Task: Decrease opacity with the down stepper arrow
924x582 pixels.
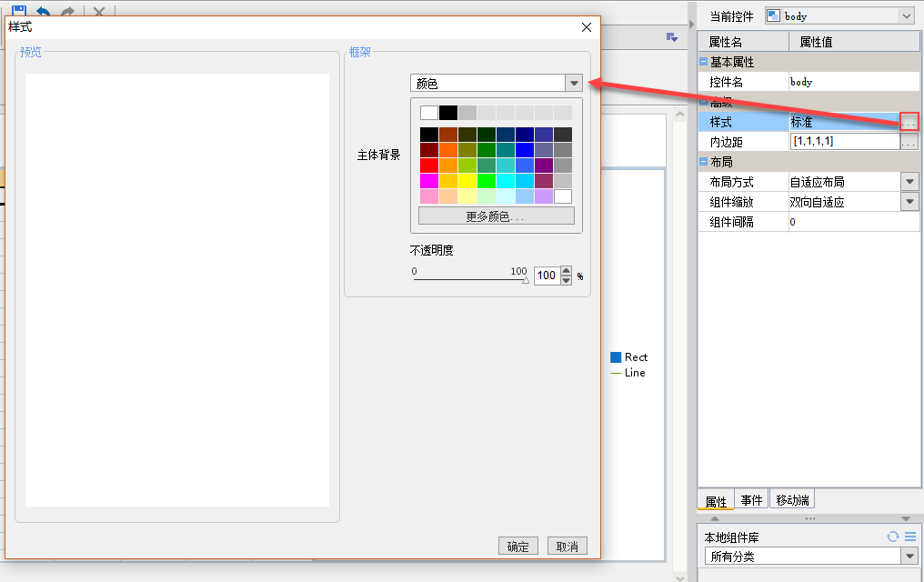Action: [x=566, y=280]
